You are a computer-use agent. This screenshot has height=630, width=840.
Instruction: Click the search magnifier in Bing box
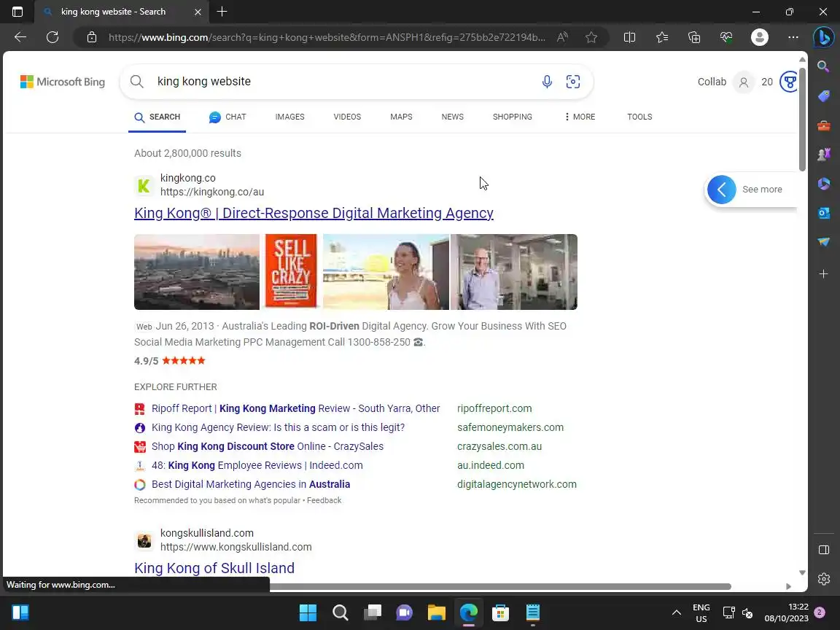click(x=137, y=82)
